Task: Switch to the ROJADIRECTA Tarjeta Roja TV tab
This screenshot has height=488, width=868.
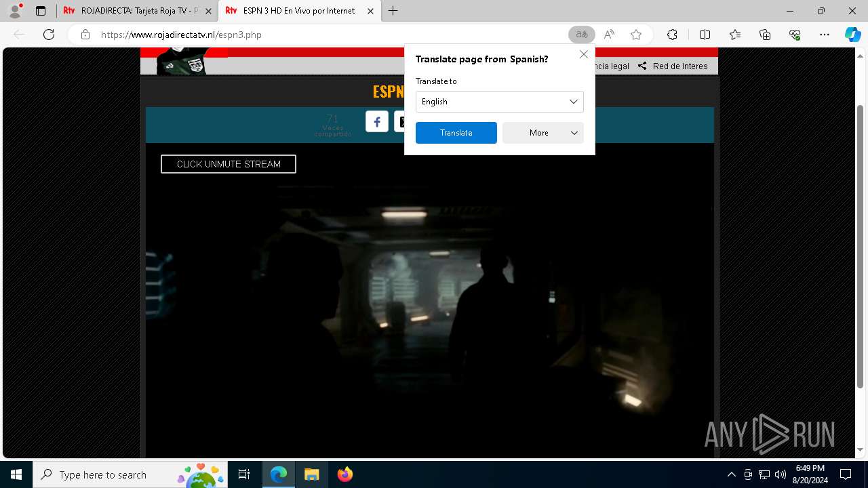Action: [x=139, y=11]
